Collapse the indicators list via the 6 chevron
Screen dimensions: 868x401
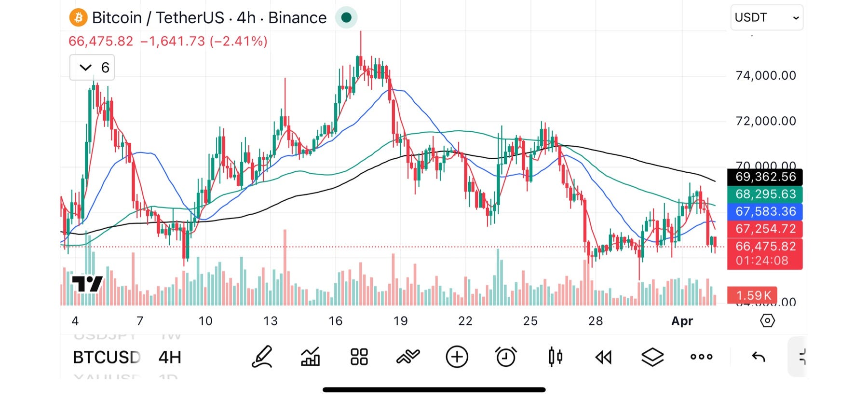point(92,68)
